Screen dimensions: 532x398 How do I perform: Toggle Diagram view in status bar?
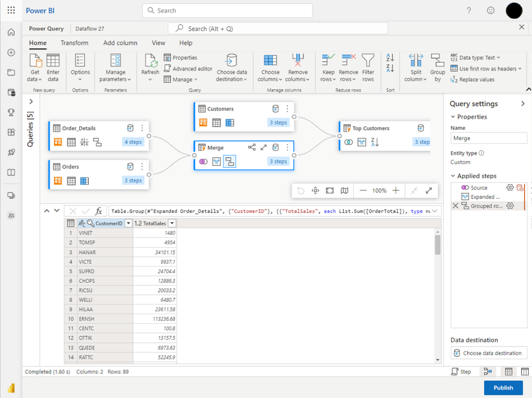coord(488,371)
